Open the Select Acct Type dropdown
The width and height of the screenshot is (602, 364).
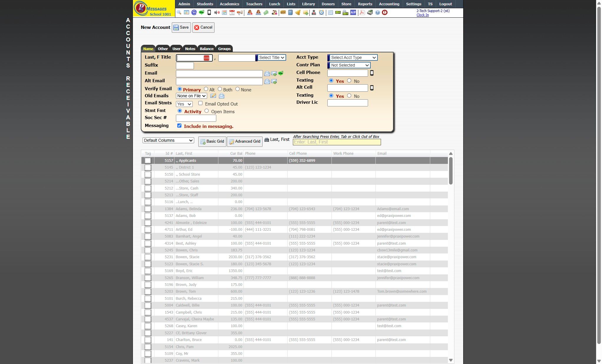tap(353, 57)
